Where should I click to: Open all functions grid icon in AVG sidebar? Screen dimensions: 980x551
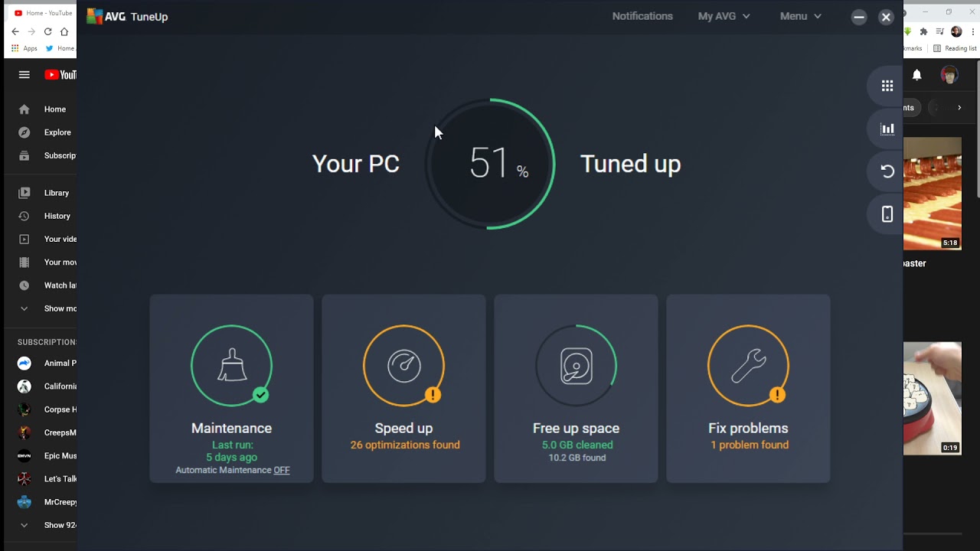(887, 86)
